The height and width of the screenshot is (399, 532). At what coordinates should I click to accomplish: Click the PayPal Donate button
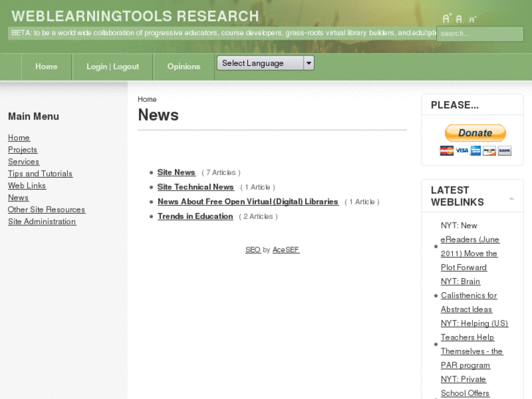(x=475, y=133)
